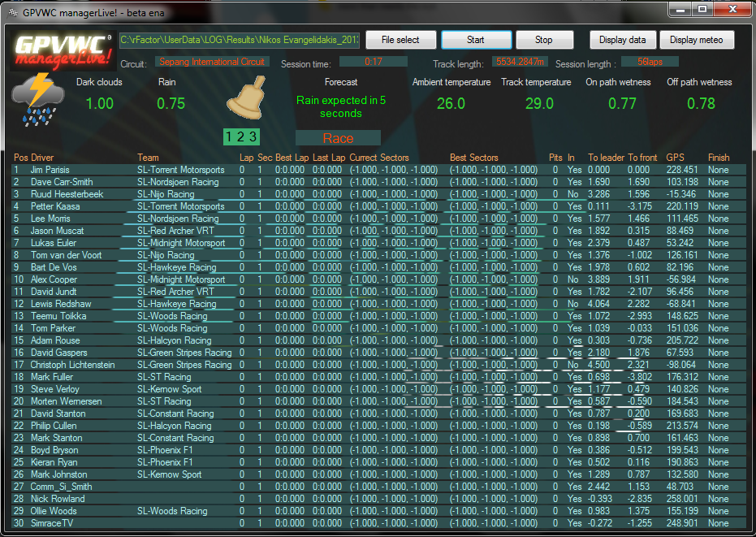Click the results file path field
Screen dimensions: 756x537
[x=240, y=40]
